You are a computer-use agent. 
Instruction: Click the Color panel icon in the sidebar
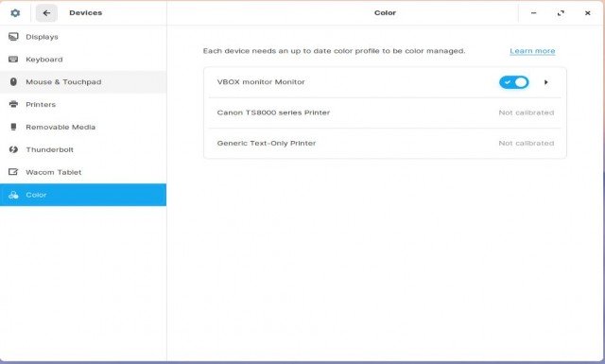[13, 195]
